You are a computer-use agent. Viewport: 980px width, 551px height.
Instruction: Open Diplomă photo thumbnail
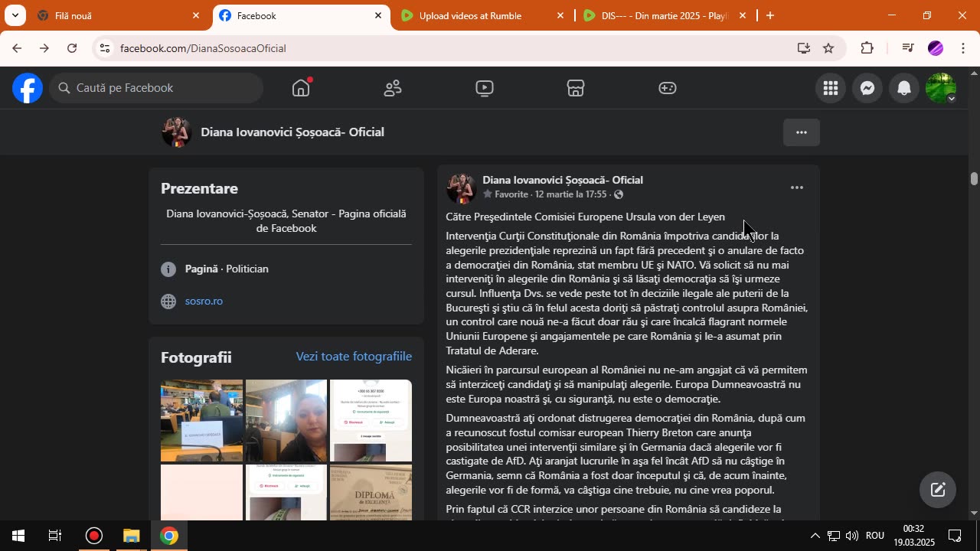click(x=371, y=492)
